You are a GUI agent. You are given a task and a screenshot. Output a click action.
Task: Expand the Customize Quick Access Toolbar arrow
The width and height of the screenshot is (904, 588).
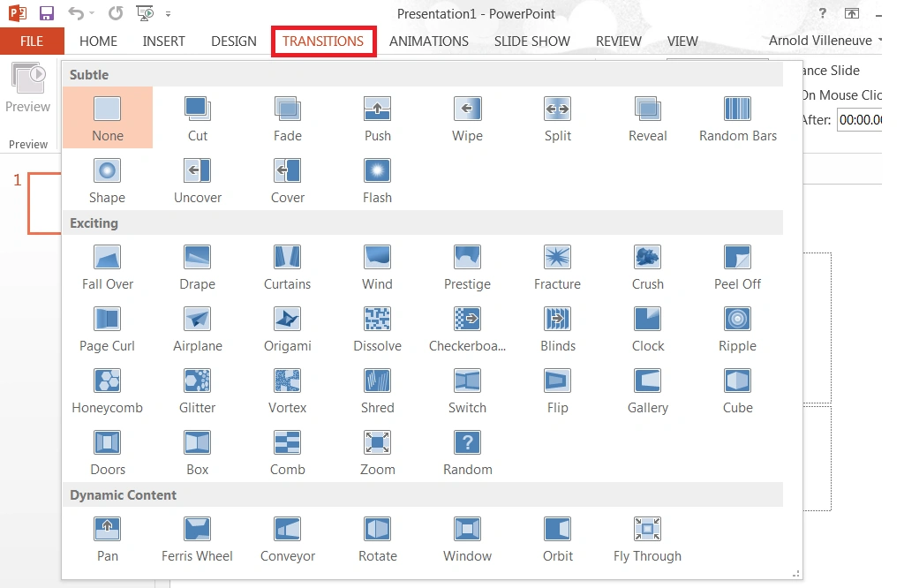coord(169,14)
